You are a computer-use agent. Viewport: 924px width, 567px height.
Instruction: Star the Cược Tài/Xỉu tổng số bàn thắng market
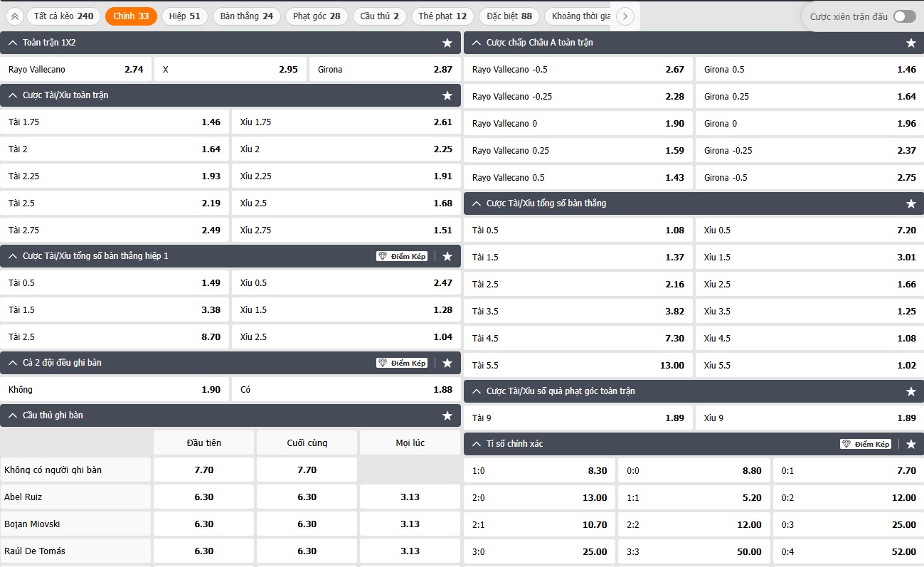coord(911,203)
